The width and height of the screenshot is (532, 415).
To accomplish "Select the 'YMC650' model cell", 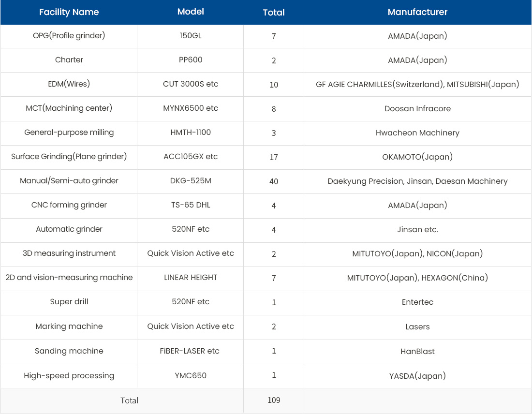I will (191, 376).
